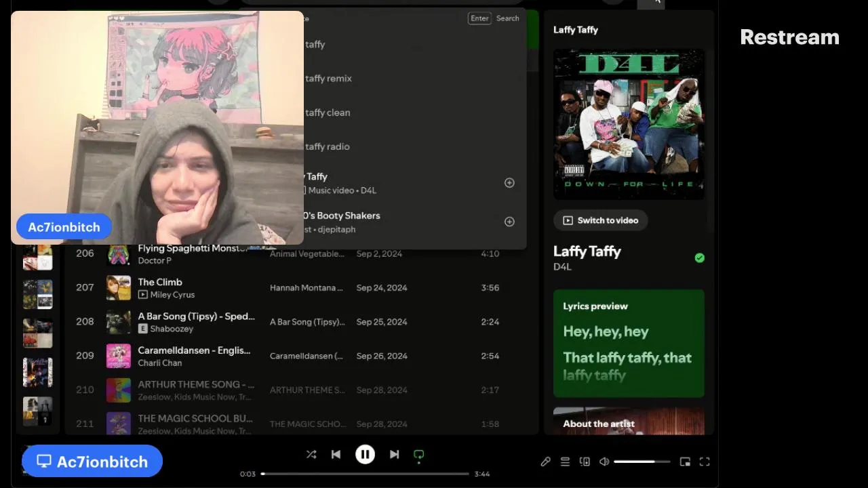Click The Climb album thumbnail
This screenshot has height=488, width=868.
coord(119,288)
